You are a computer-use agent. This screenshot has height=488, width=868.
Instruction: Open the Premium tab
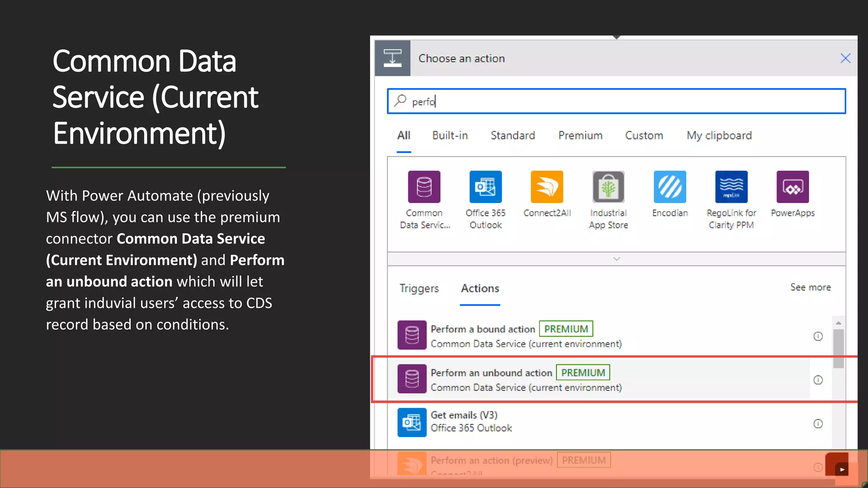pos(580,136)
